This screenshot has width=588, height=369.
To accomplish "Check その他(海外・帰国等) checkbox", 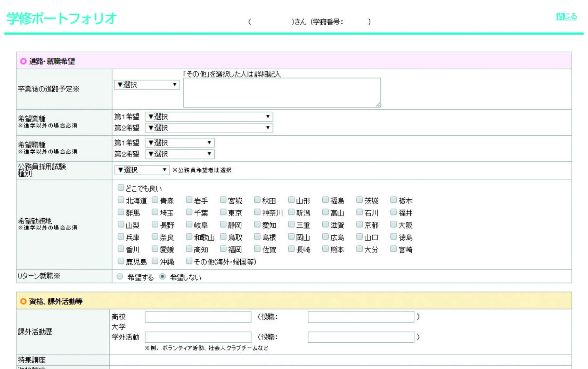I will tap(189, 261).
